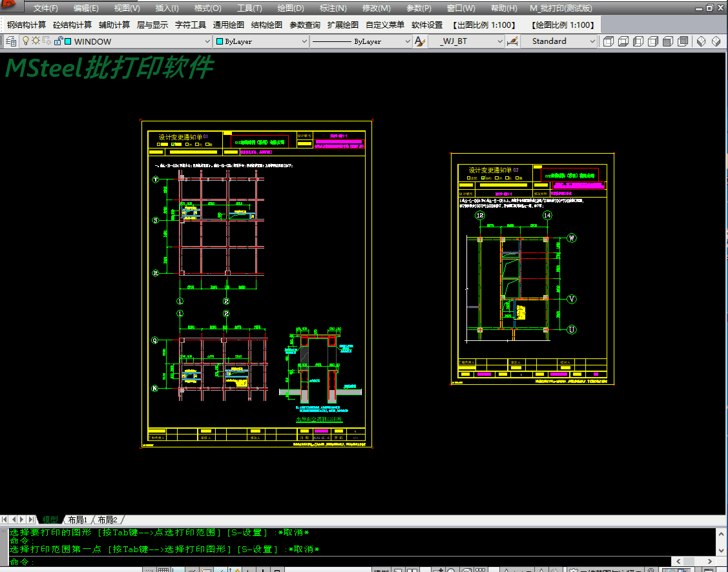Open the 参数查询 menu

[x=305, y=25]
